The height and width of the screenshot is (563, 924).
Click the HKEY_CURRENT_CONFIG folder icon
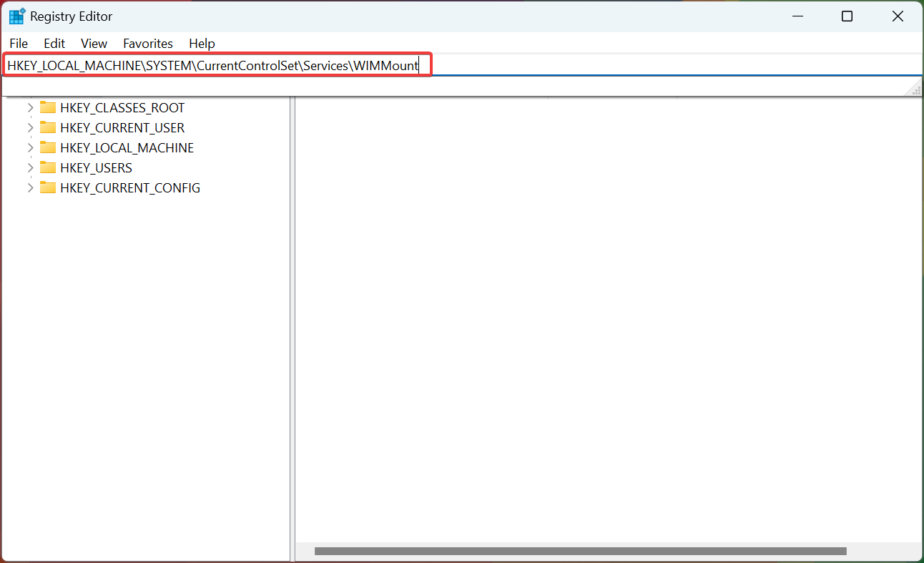[x=48, y=188]
